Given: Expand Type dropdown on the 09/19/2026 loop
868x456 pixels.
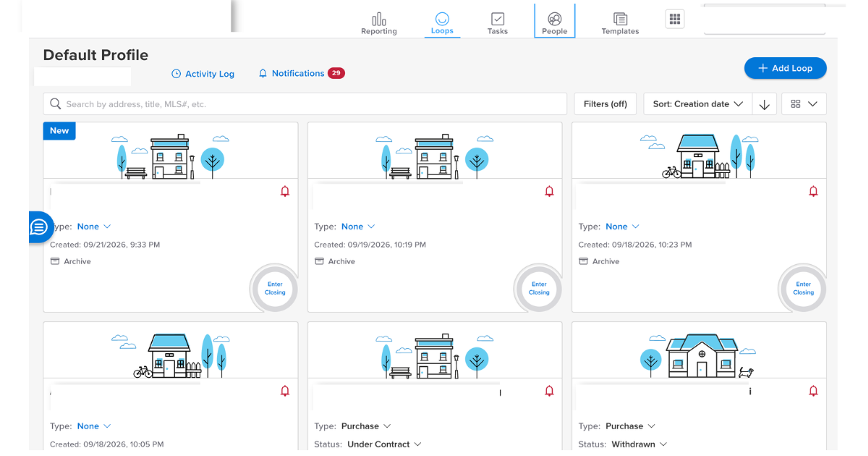Looking at the screenshot, I should coord(358,227).
